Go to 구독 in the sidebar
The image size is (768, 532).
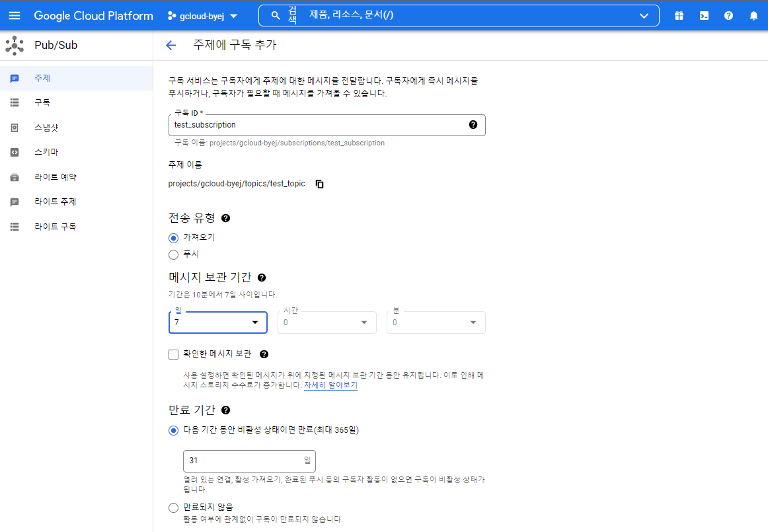click(x=77, y=102)
